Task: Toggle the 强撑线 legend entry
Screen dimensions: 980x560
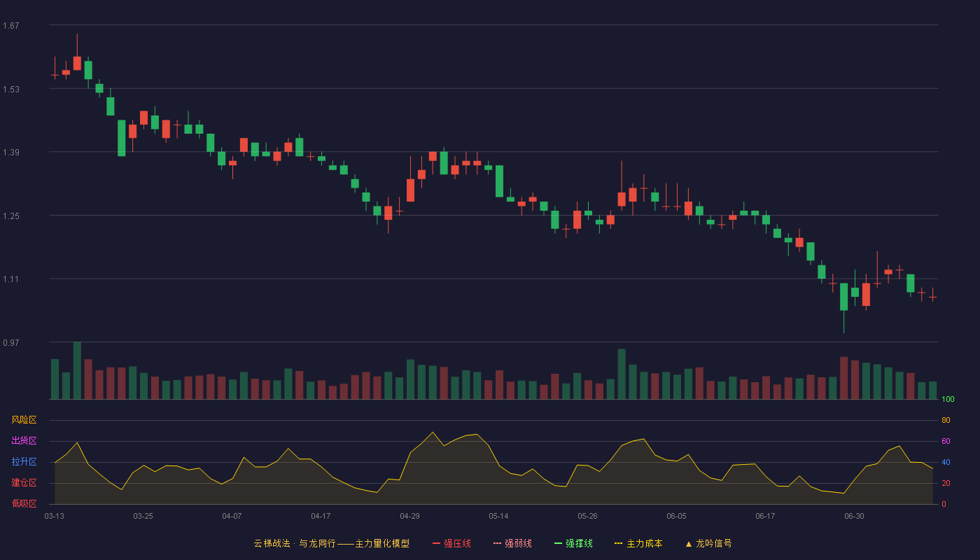Action: [x=573, y=543]
